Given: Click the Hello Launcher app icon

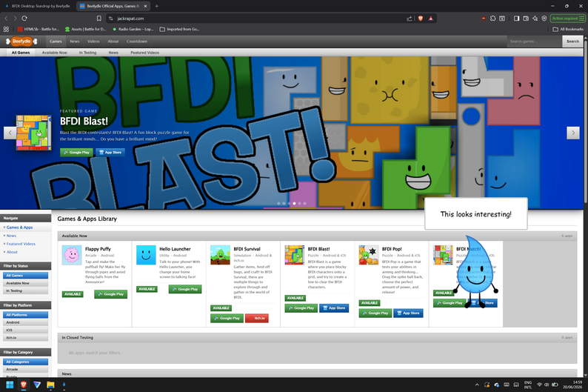Looking at the screenshot, I should pyautogui.click(x=146, y=255).
